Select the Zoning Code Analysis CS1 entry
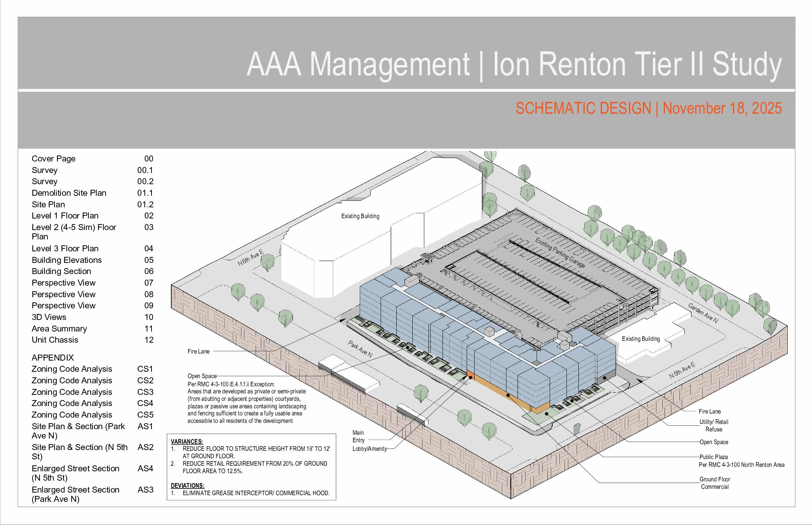This screenshot has height=525, width=812. pyautogui.click(x=72, y=369)
